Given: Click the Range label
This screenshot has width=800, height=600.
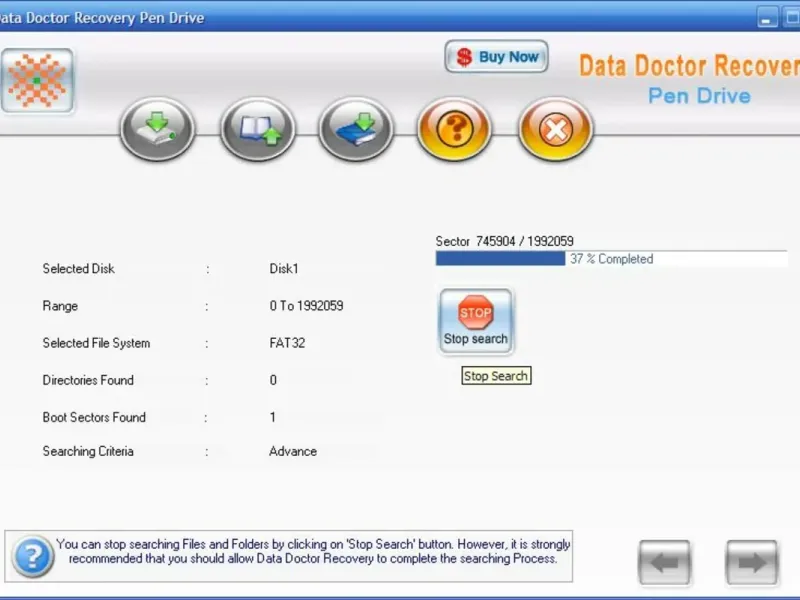Looking at the screenshot, I should pyautogui.click(x=60, y=306).
